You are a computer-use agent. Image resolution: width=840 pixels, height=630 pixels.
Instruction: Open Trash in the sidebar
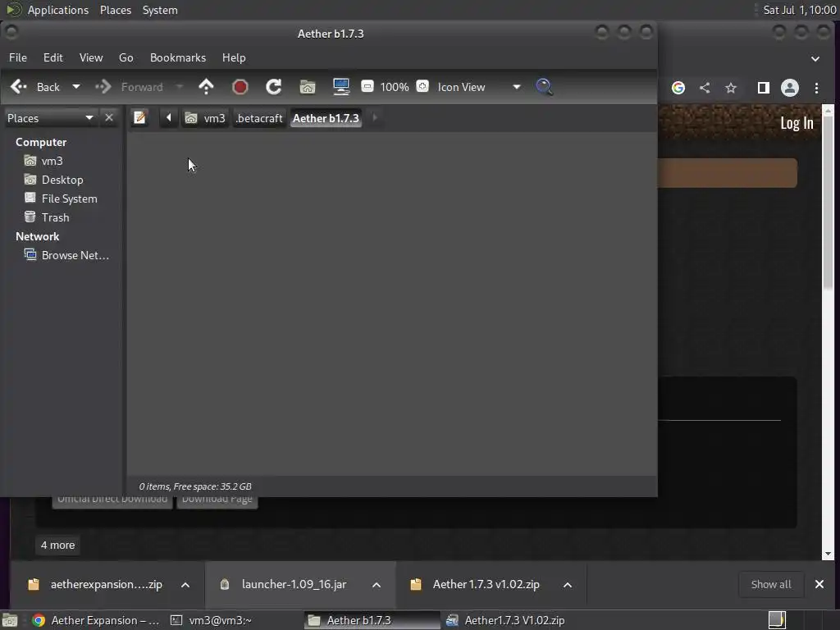click(47, 217)
